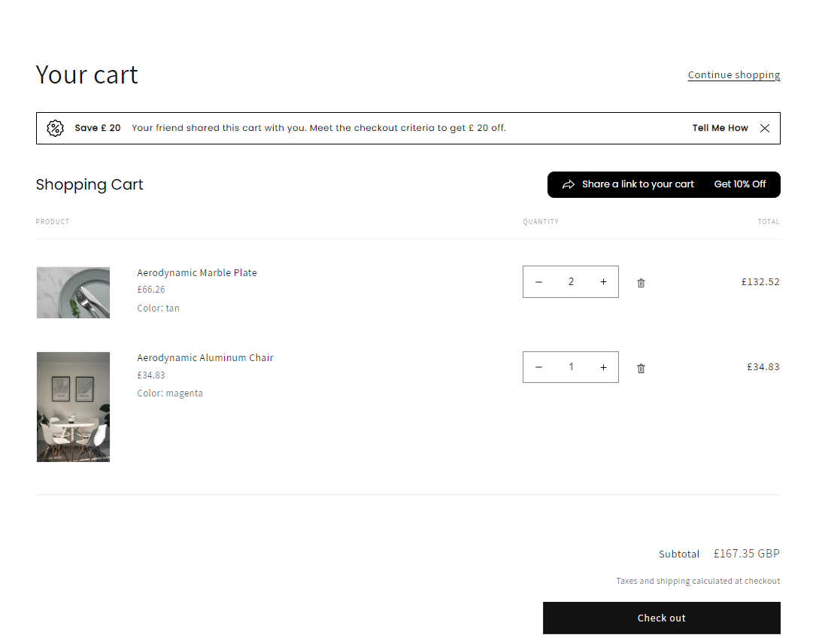819x644 pixels.
Task: Select the Aluminum Chair quantity input field
Action: 571,367
